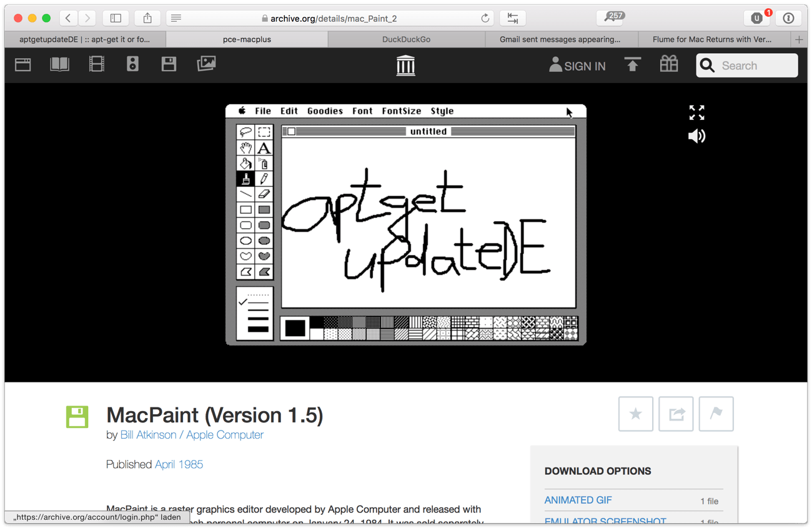Click the current pattern preview box

(x=295, y=328)
